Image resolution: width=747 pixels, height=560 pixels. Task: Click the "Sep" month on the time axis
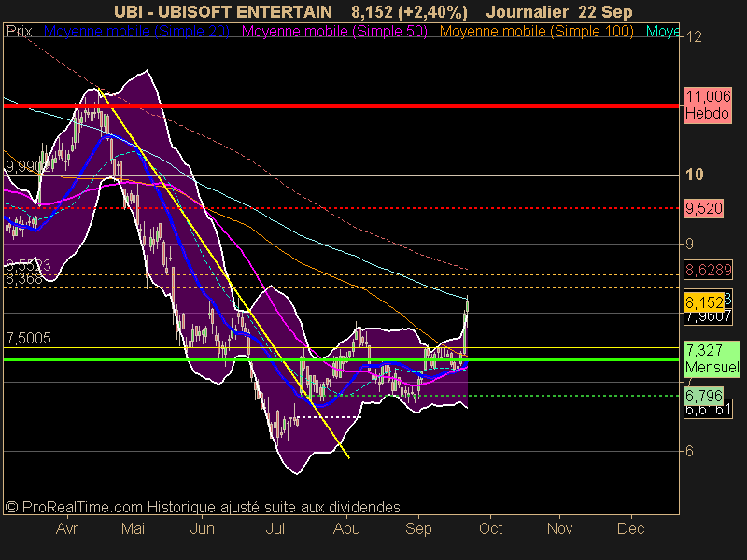tap(418, 528)
